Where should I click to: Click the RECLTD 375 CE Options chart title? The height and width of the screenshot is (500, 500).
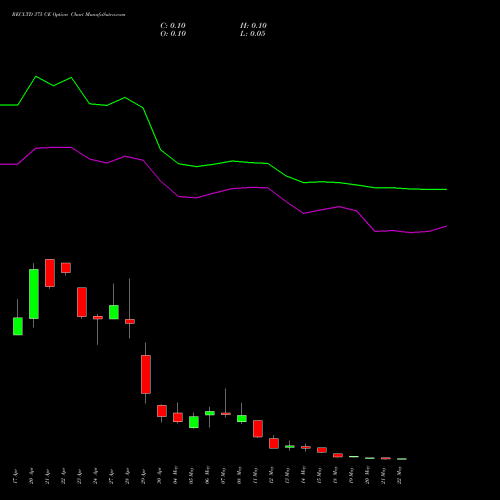tap(68, 15)
